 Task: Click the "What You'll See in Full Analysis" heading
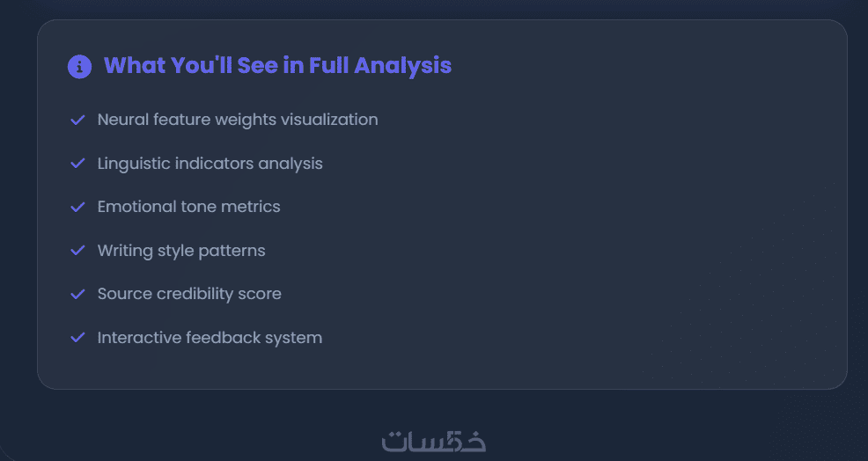click(x=277, y=65)
